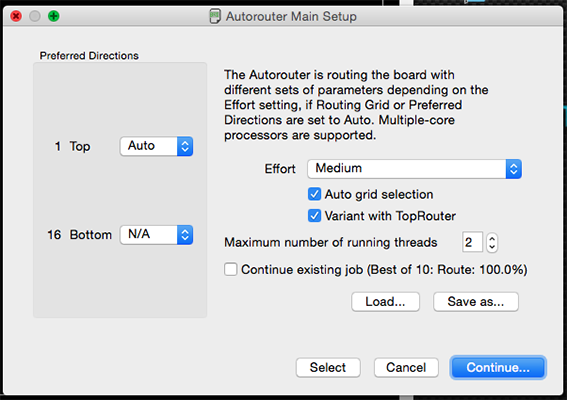Open the Bottom layer direction dropdown arrows

pyautogui.click(x=185, y=235)
